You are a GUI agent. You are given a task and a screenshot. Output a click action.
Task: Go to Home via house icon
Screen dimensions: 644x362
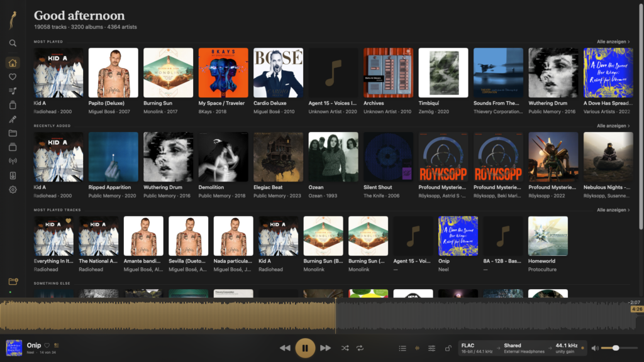pos(13,63)
